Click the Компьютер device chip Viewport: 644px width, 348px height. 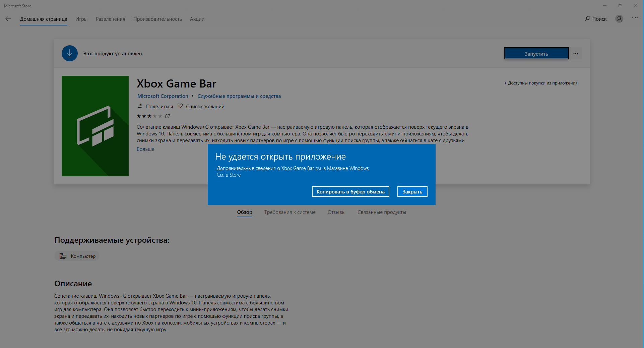[77, 256]
